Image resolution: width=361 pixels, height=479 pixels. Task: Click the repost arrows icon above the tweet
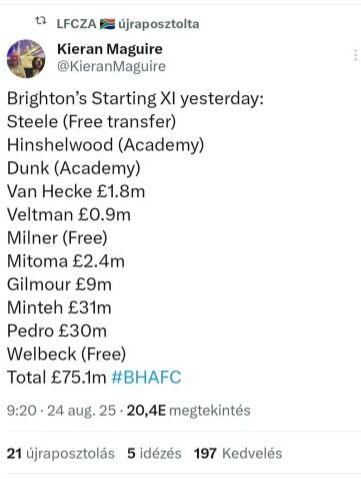click(41, 21)
